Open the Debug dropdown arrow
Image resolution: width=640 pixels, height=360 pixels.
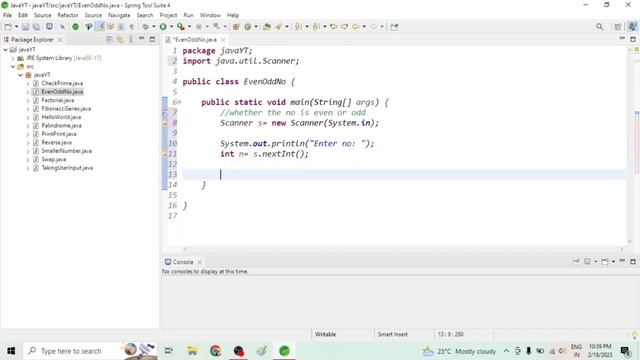pos(153,27)
